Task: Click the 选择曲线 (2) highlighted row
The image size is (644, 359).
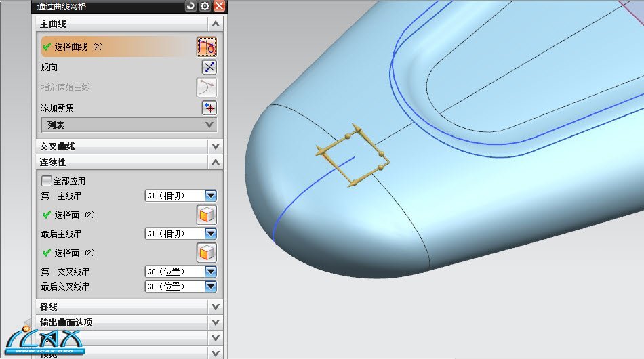Action: (x=115, y=47)
